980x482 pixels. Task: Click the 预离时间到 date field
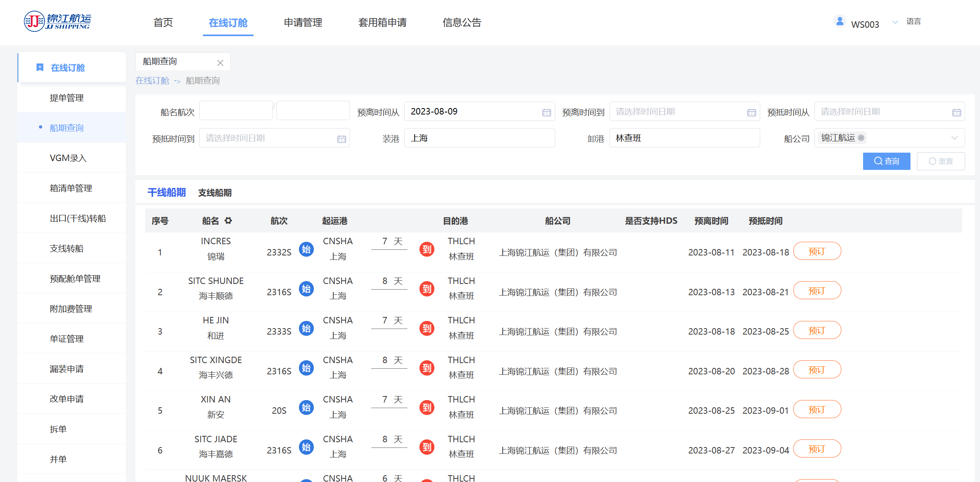685,112
